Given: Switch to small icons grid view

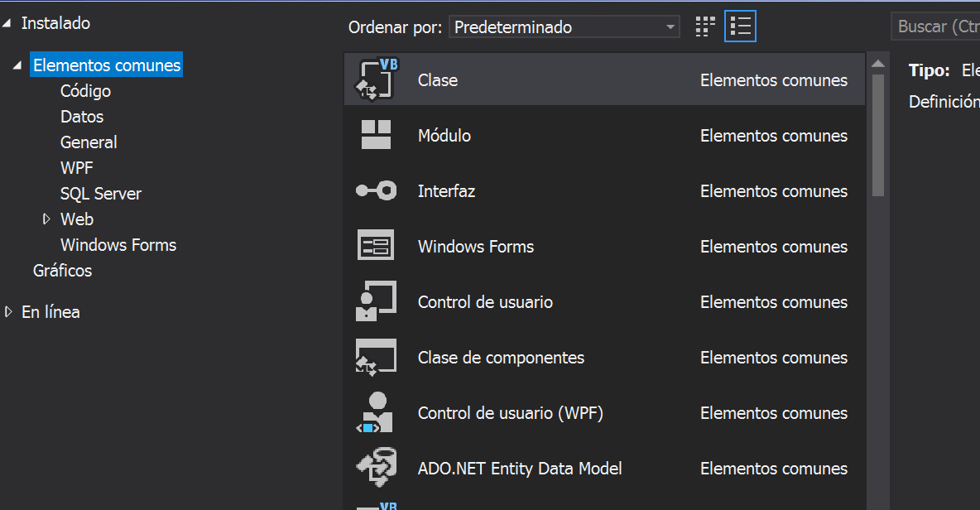Looking at the screenshot, I should (705, 26).
